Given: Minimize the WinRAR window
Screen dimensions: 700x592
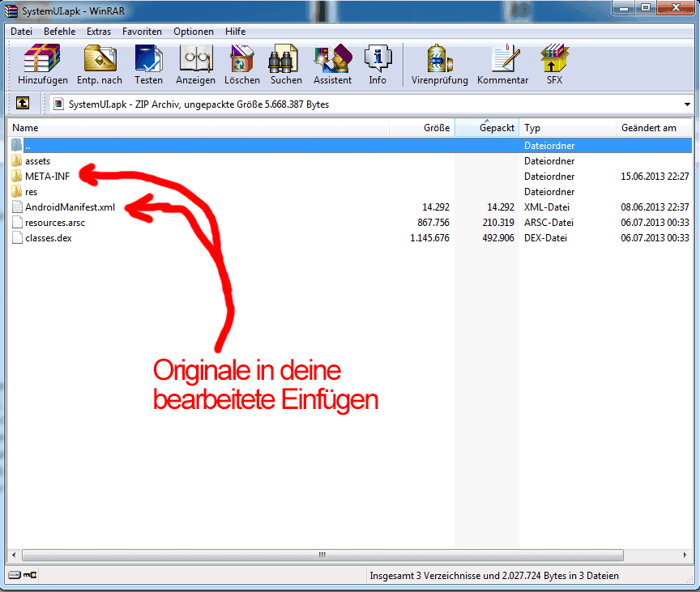Looking at the screenshot, I should (x=624, y=7).
